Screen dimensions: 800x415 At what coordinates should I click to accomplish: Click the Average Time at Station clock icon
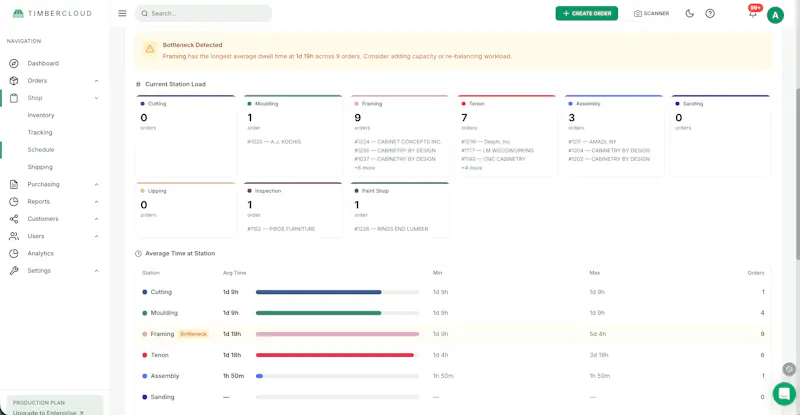[138, 254]
